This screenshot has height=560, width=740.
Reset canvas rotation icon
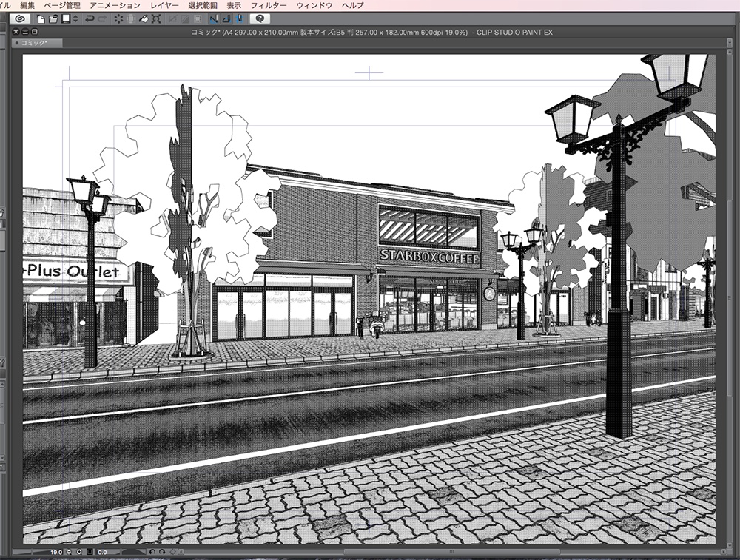172,552
